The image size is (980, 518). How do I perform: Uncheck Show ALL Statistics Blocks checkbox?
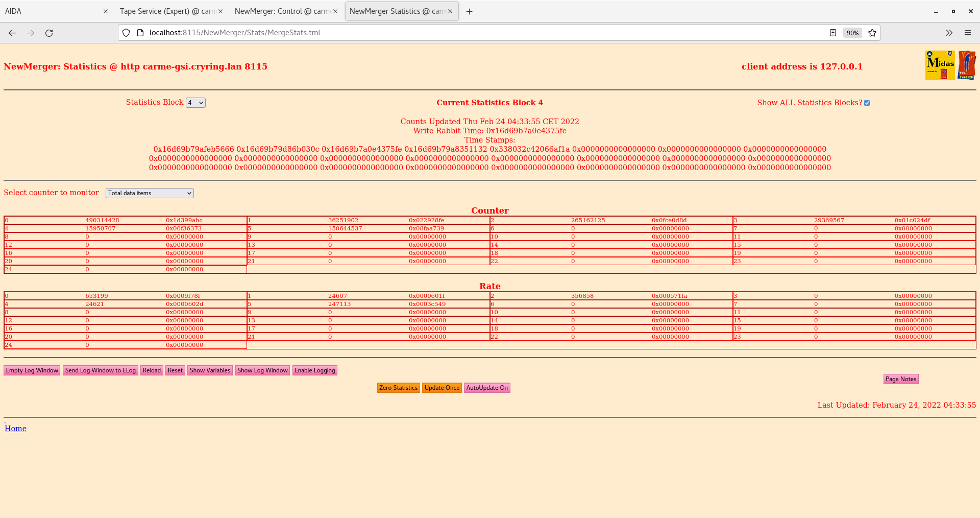867,103
